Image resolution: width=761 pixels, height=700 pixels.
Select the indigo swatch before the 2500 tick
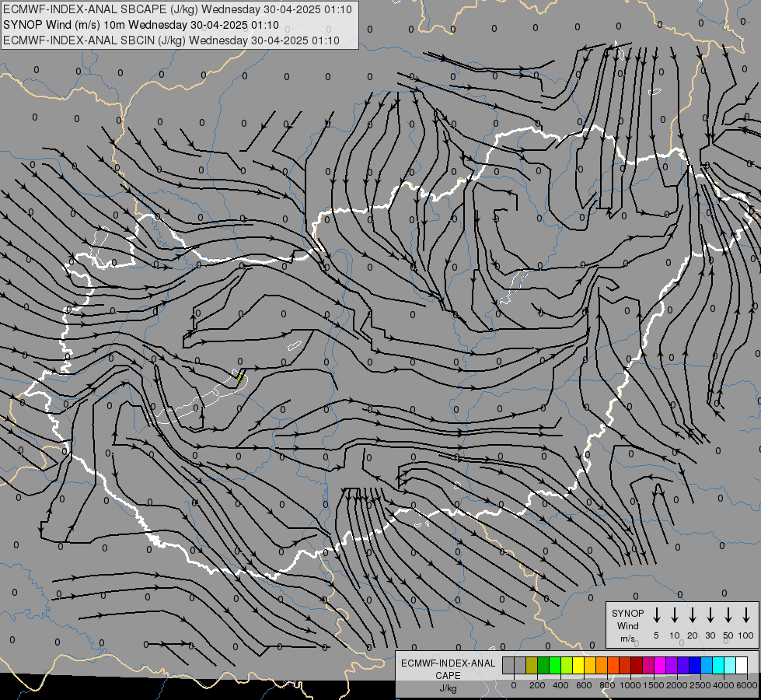(683, 665)
